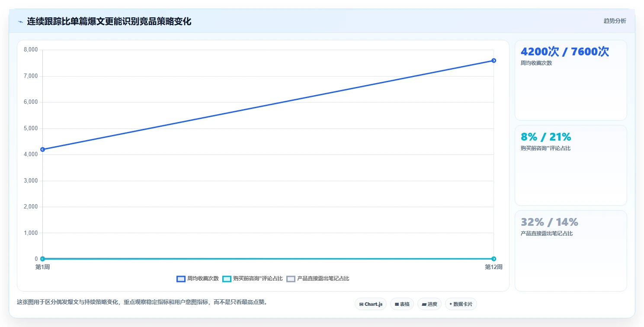
Task: Click the Chart.js tag icon
Action: (x=361, y=305)
